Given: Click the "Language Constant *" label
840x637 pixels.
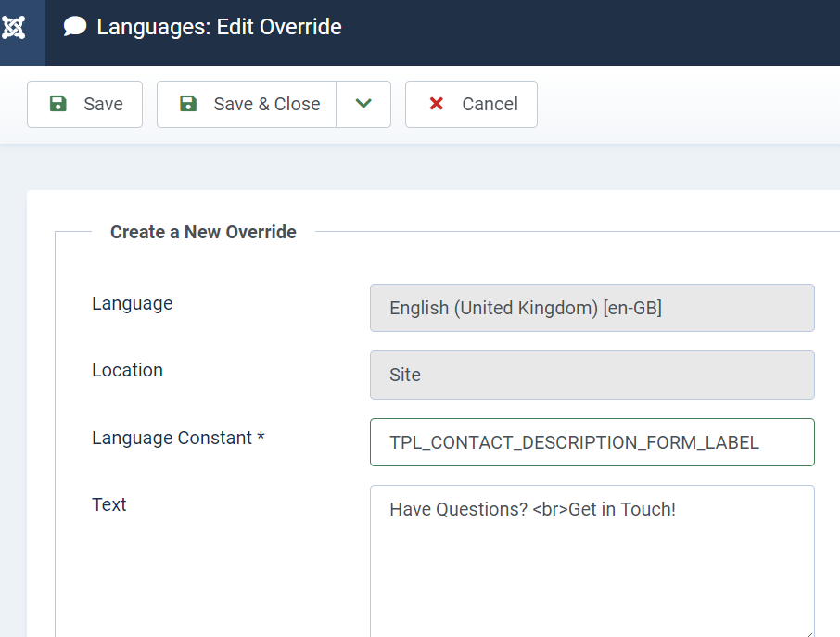Looking at the screenshot, I should [x=178, y=438].
